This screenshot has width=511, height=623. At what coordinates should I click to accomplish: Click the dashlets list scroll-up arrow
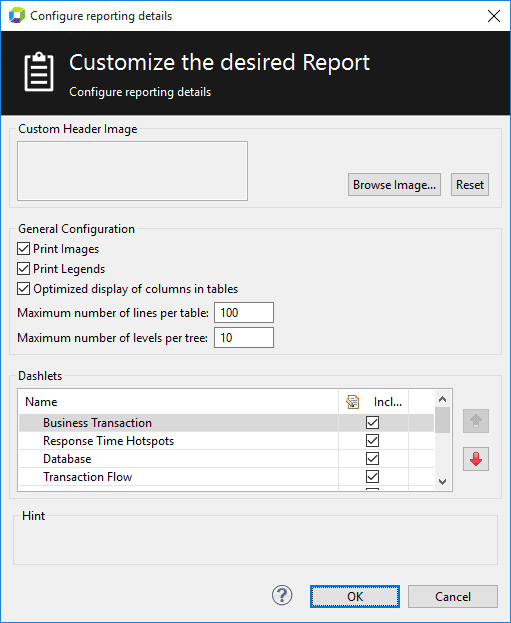pyautogui.click(x=443, y=399)
